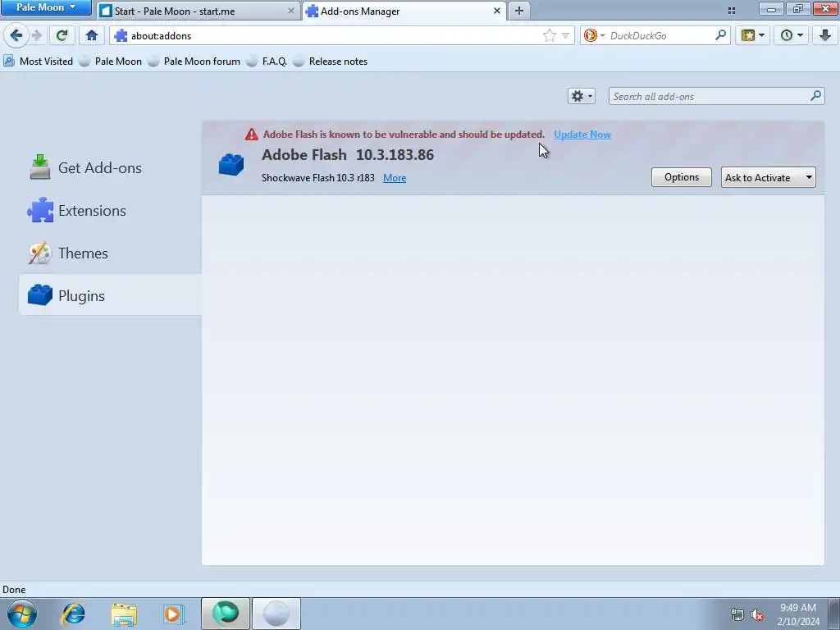
Task: Click the search magnifier in DuckDuckGo box
Action: [720, 35]
